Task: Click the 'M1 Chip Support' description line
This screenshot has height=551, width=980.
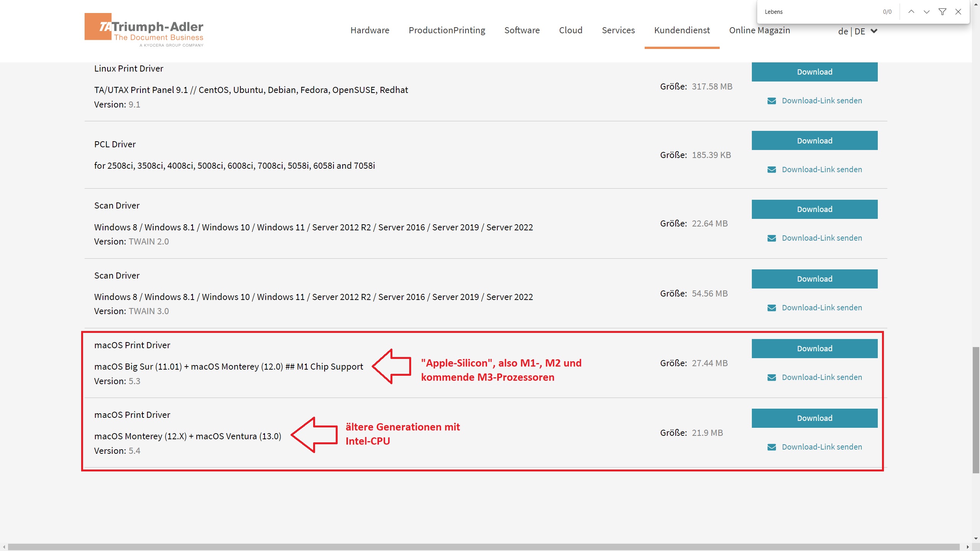Action: pyautogui.click(x=229, y=367)
